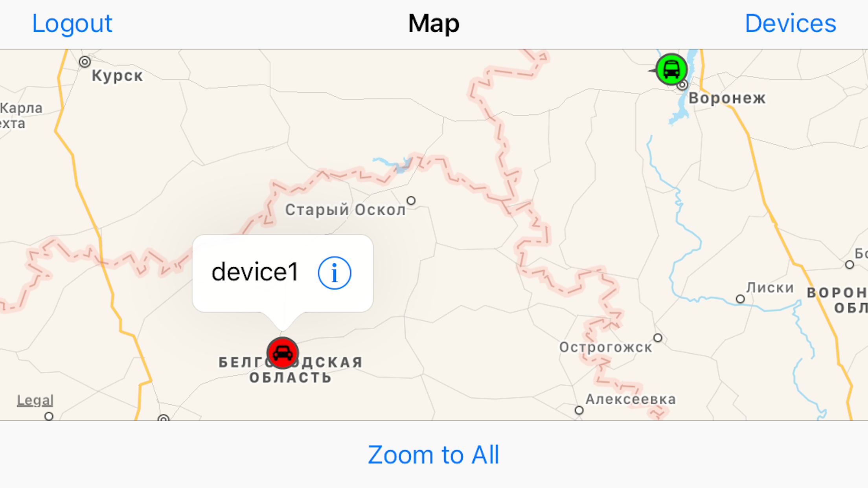868x488 pixels.
Task: Open the Devices list
Action: click(x=791, y=24)
